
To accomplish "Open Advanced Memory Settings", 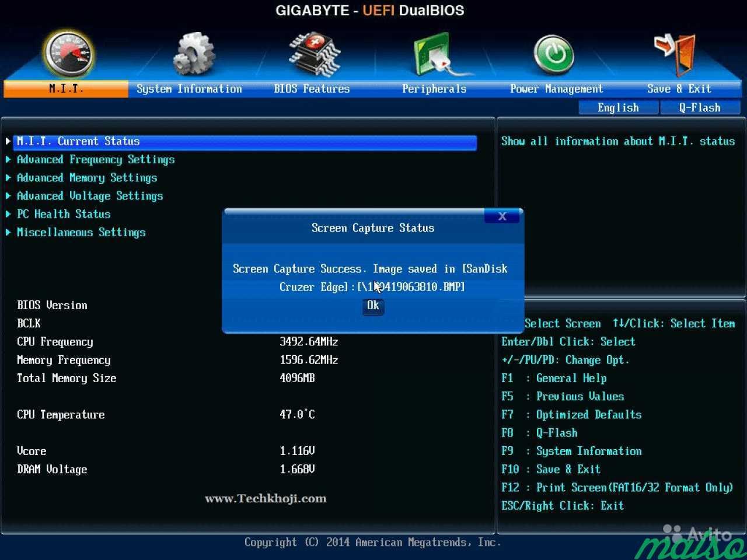I will tap(87, 178).
